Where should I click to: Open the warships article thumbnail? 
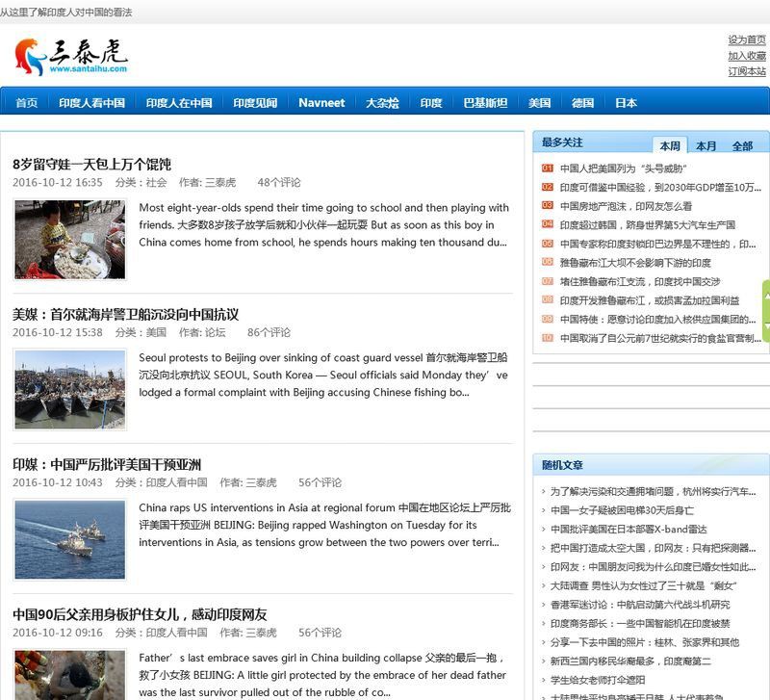[x=69, y=539]
